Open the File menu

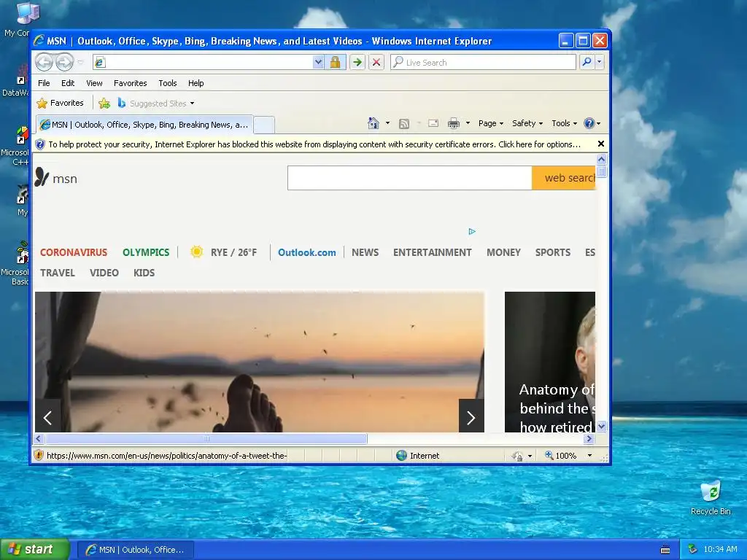pos(44,83)
